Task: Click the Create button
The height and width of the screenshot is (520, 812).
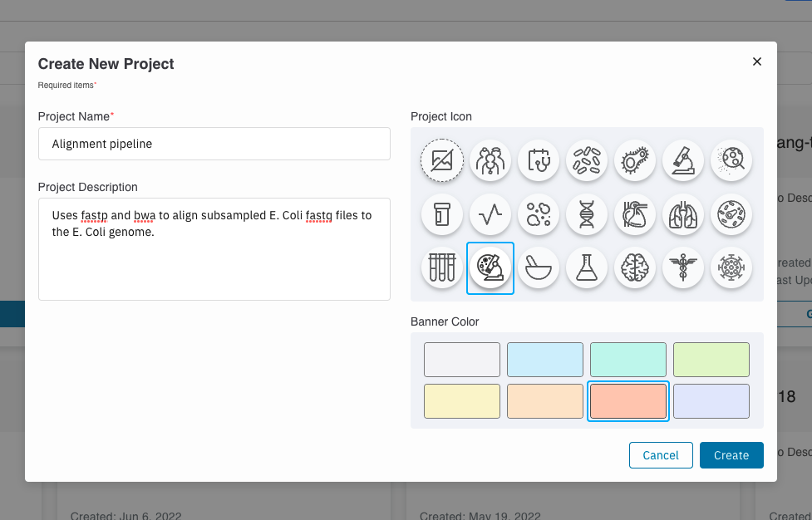Action: (731, 455)
